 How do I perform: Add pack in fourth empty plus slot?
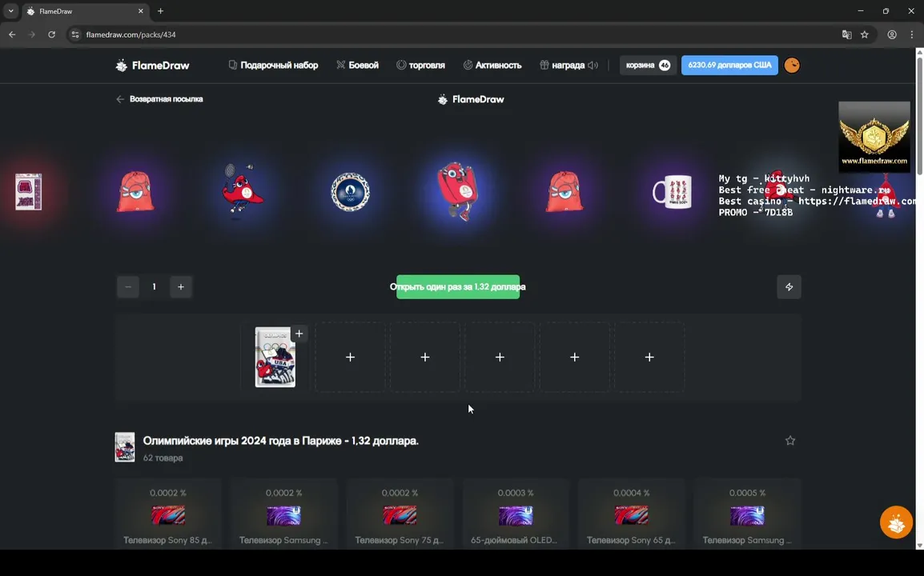[575, 357]
